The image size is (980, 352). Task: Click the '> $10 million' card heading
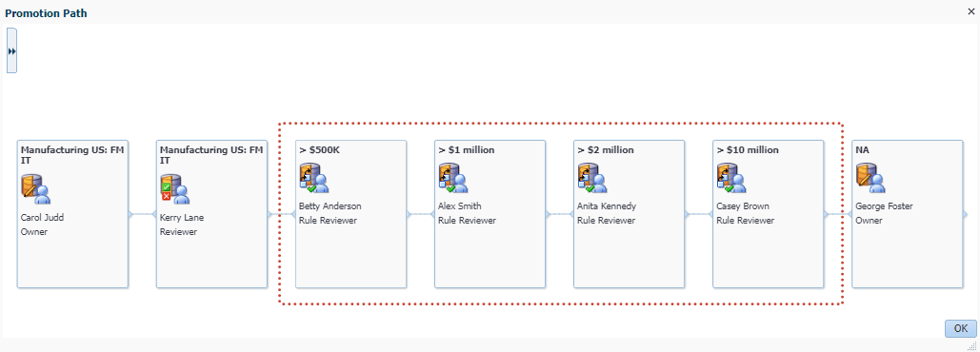click(747, 149)
